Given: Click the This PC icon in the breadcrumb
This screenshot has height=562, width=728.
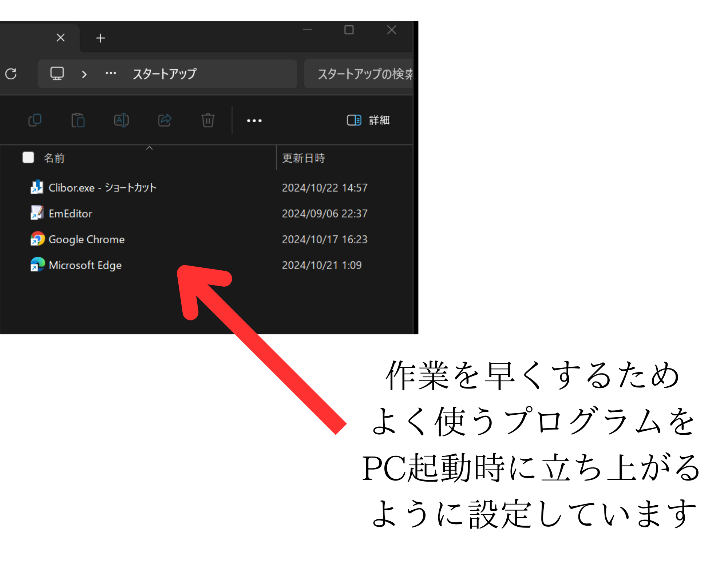Looking at the screenshot, I should point(57,73).
